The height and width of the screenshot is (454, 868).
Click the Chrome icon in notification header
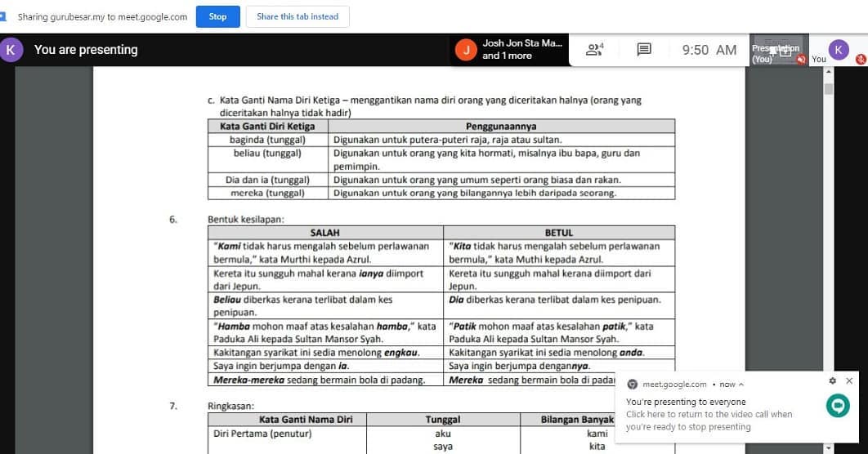pyautogui.click(x=632, y=385)
